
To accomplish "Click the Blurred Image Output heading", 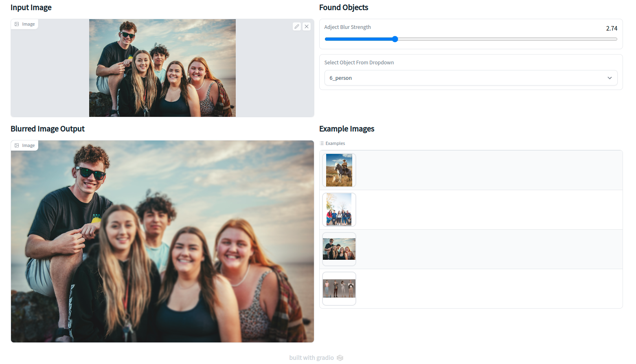I will pyautogui.click(x=48, y=129).
